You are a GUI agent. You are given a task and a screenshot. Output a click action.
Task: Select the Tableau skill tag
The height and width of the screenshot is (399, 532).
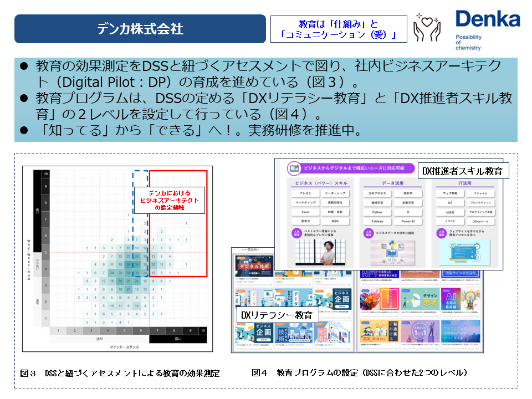click(377, 221)
